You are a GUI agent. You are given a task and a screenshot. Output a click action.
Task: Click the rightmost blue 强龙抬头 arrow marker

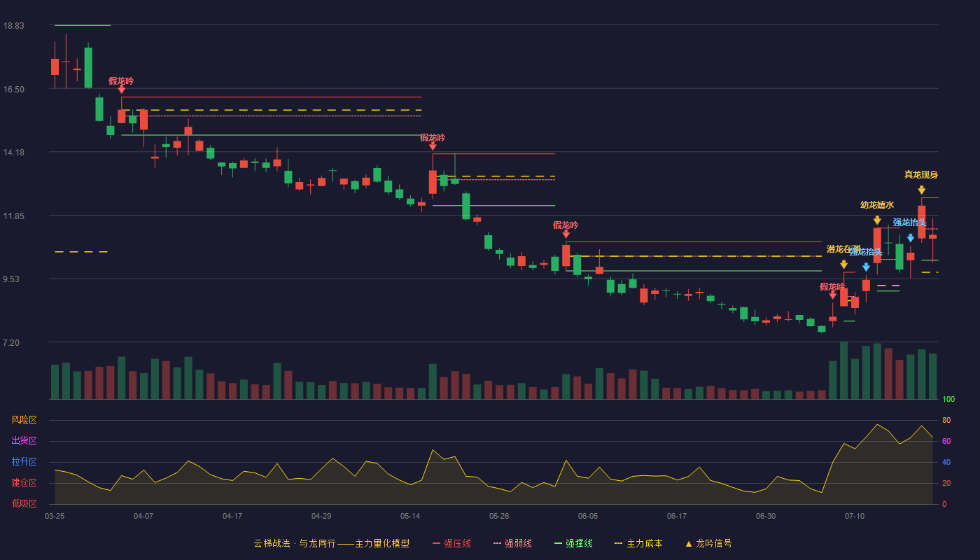tap(910, 238)
